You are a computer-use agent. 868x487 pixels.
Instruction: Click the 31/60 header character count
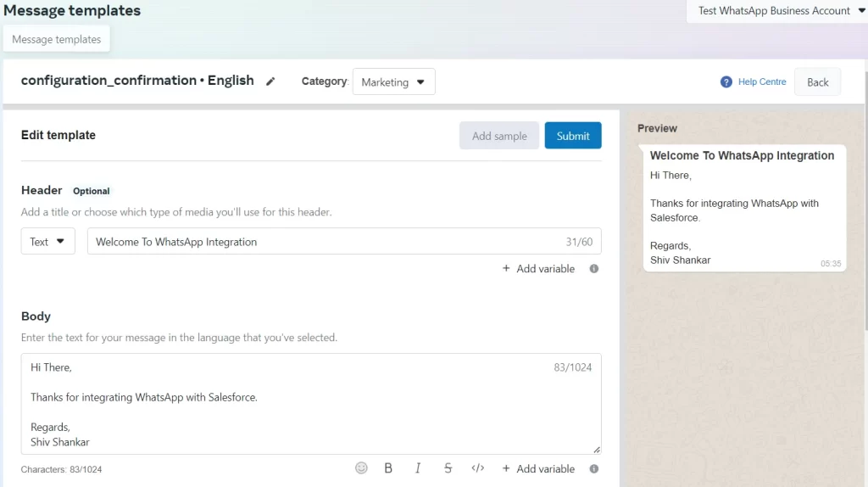coord(579,242)
